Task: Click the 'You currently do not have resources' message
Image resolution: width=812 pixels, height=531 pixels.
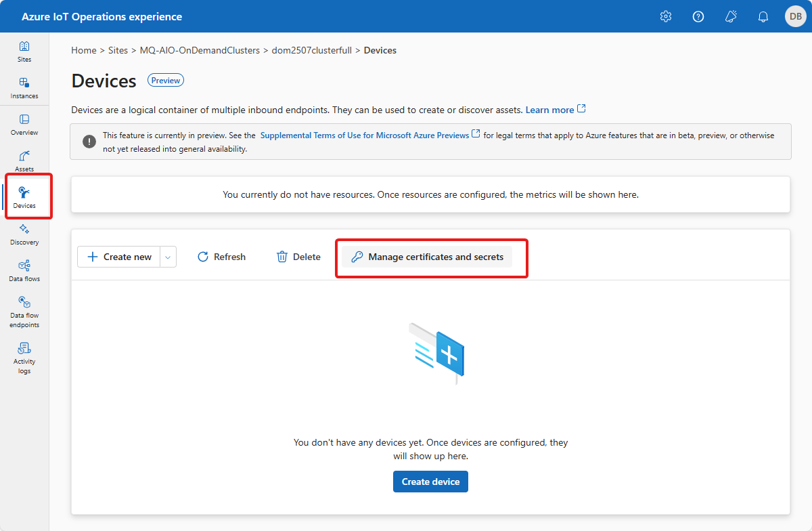Action: click(x=430, y=194)
